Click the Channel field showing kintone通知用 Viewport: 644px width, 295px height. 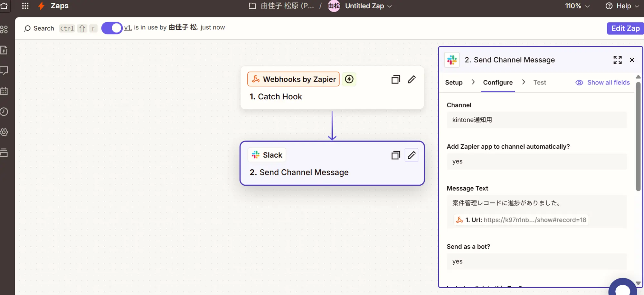(536, 120)
